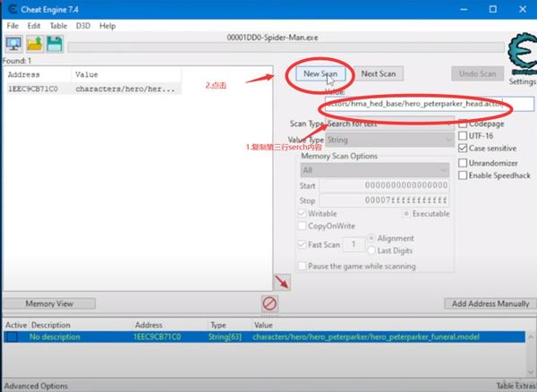Check Pause the game while scanning
537x392 pixels.
303,266
